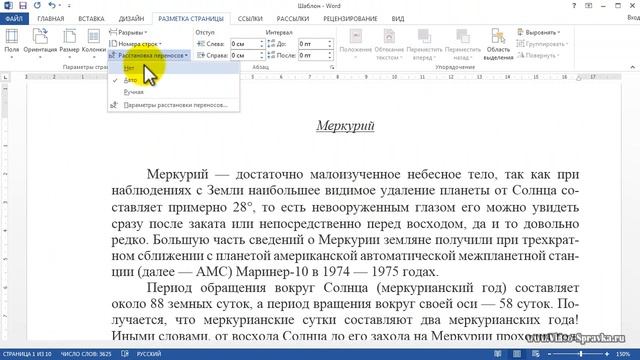Select hyphenation option Нет
The height and width of the screenshot is (360, 640).
point(173,68)
